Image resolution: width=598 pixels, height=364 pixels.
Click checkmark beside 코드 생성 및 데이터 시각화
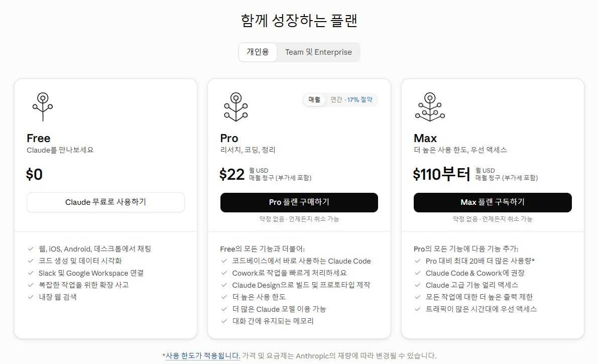(31, 261)
